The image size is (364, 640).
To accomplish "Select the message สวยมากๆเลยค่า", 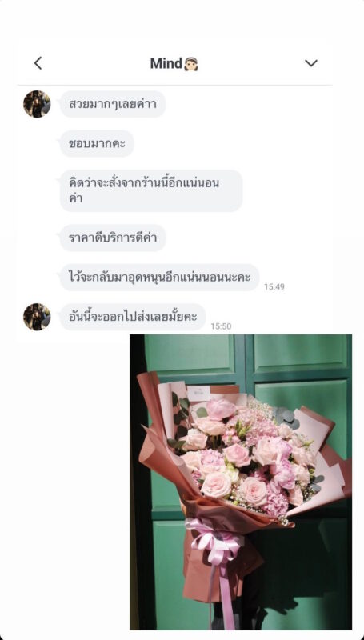I will [x=113, y=104].
